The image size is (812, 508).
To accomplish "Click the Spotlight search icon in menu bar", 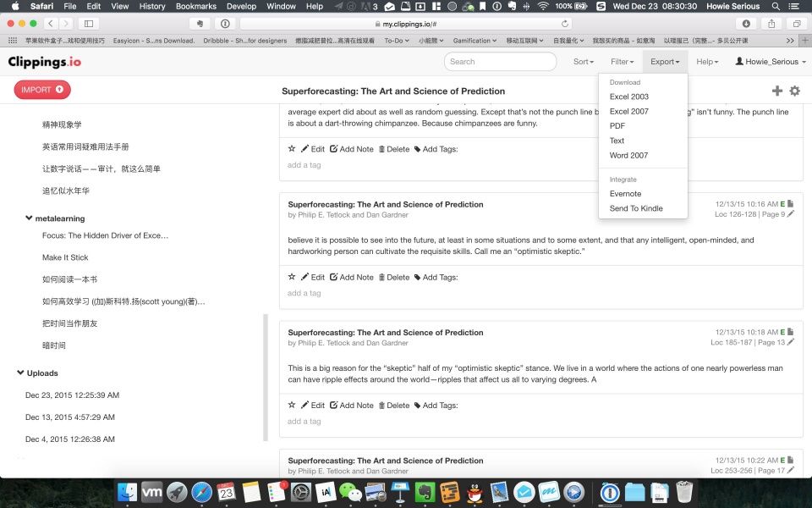I will (x=776, y=6).
